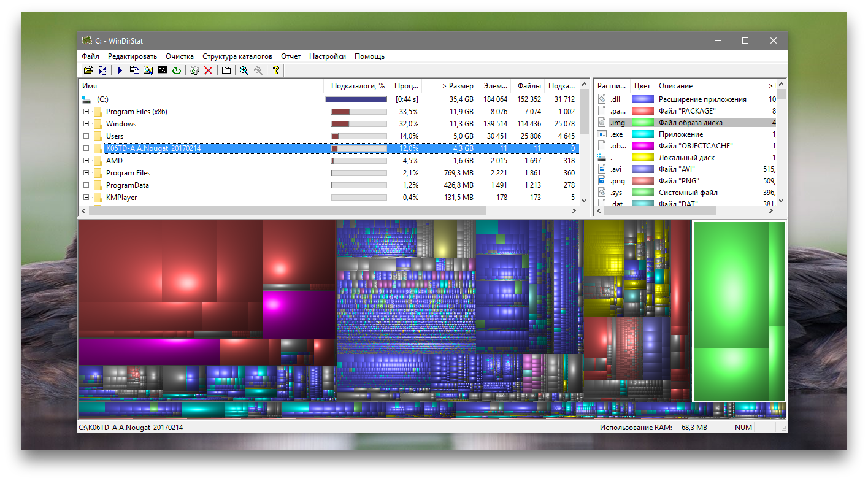The height and width of the screenshot is (481, 868).
Task: Click the WinDirStat tree icon in title bar
Action: [86, 41]
